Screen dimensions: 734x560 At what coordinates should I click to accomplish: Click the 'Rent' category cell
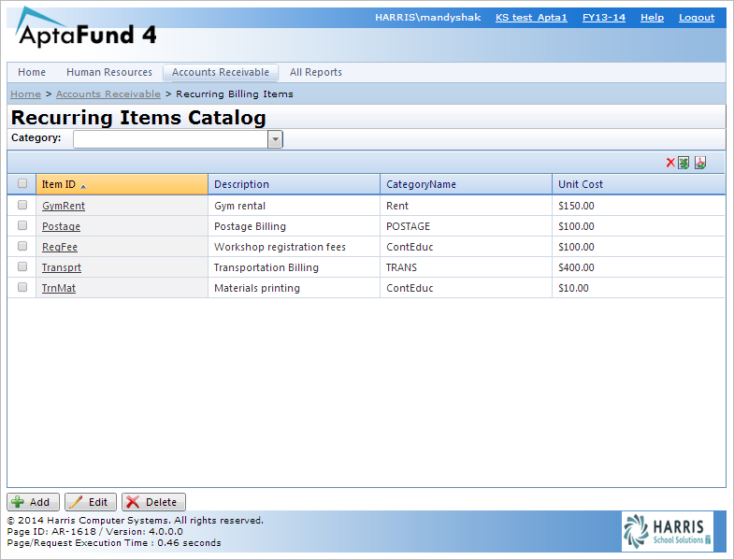click(x=466, y=206)
